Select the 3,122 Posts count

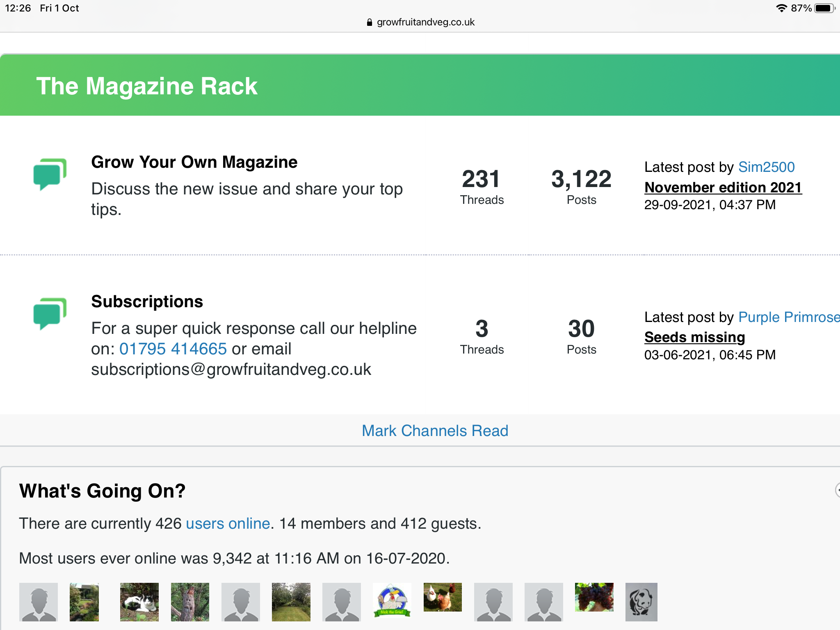coord(581,186)
